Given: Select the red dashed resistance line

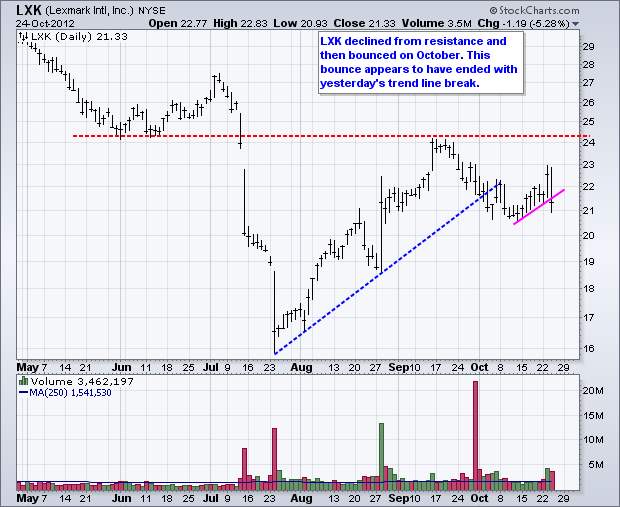Looking at the screenshot, I should click(x=332, y=136).
